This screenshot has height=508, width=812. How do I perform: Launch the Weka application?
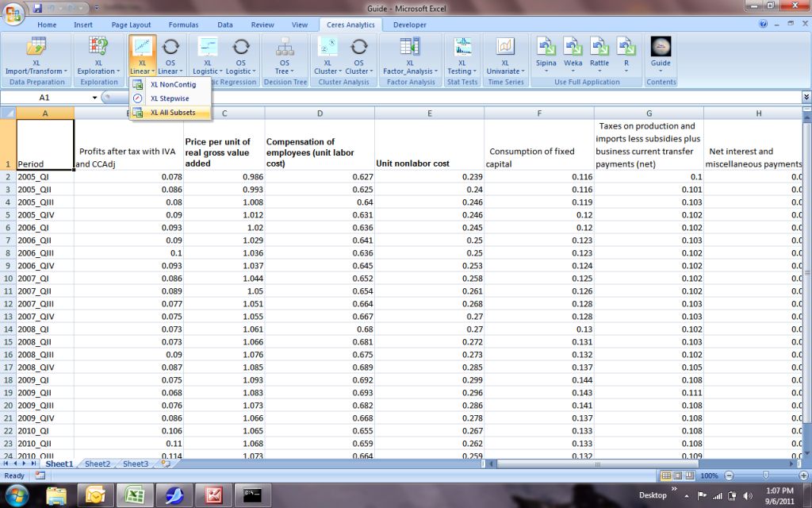pos(573,54)
